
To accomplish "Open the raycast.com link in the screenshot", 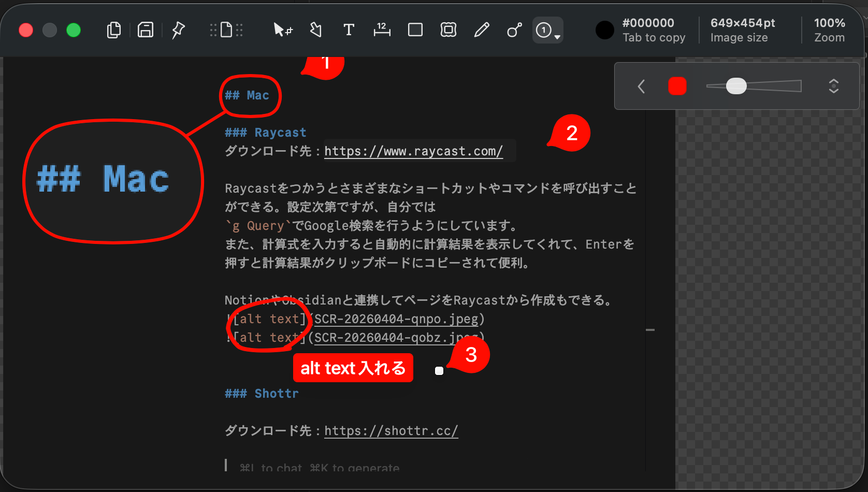I will [x=413, y=151].
